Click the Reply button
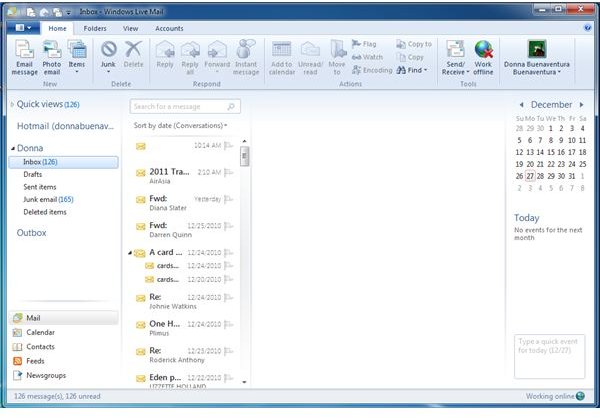600x418 pixels. coord(165,54)
